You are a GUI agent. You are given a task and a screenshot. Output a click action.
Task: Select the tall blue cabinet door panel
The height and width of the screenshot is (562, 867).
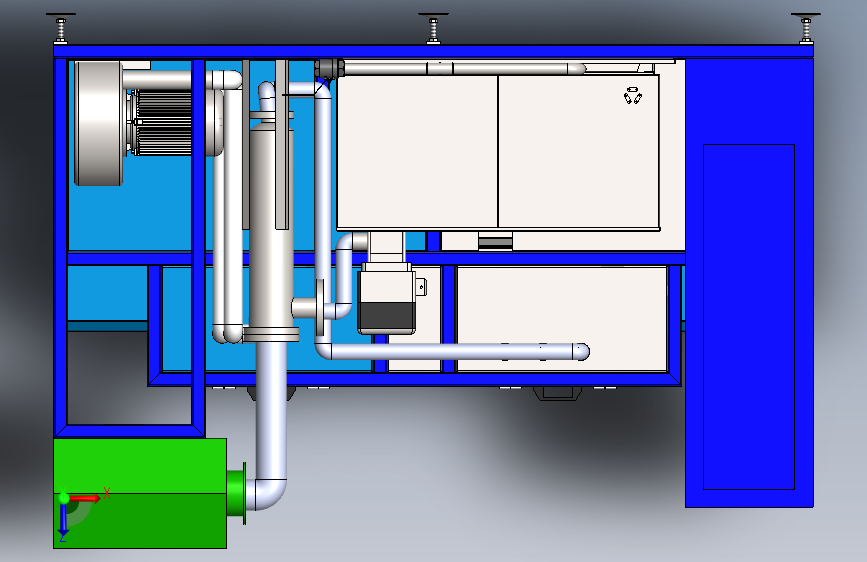tap(749, 317)
